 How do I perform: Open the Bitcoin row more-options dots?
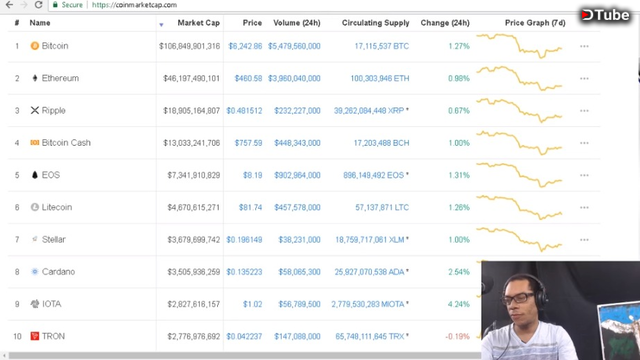pos(584,46)
